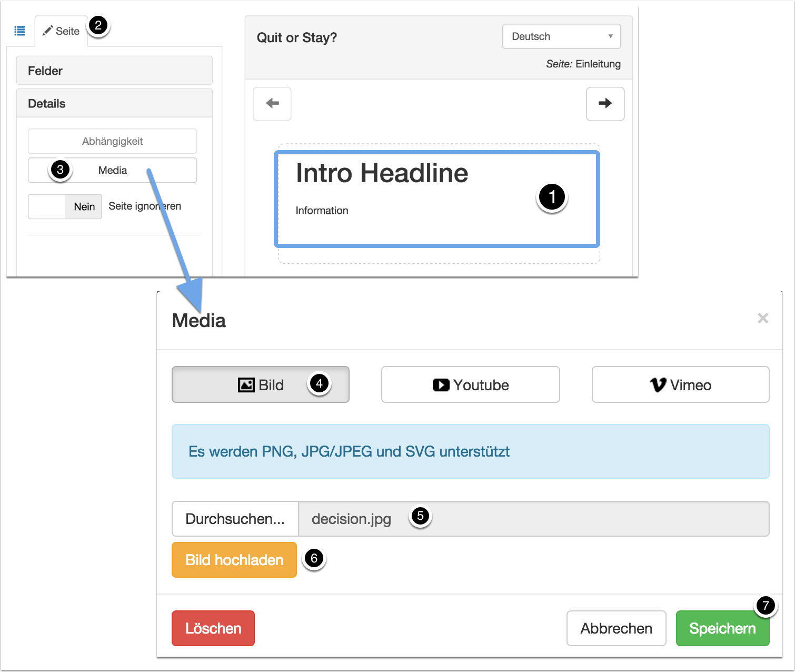The width and height of the screenshot is (795, 672).
Task: Toggle the Seite ignorieren switch
Action: tap(65, 206)
